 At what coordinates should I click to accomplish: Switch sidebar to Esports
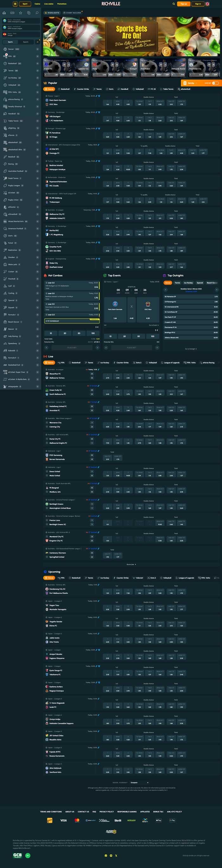26,42
